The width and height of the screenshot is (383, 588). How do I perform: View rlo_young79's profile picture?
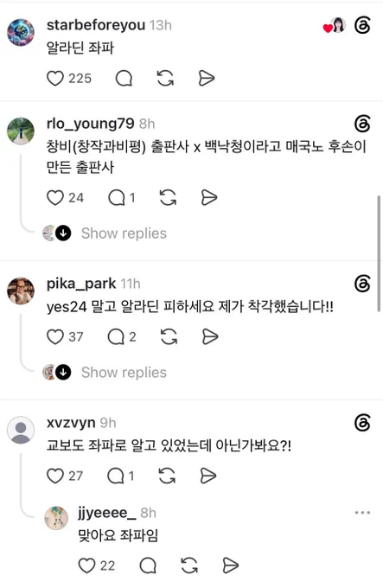pos(21,131)
